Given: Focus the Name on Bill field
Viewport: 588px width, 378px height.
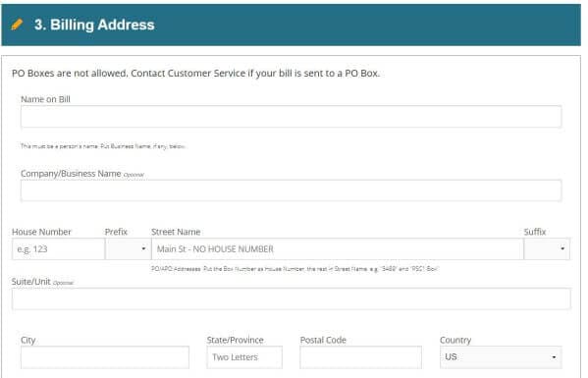Looking at the screenshot, I should tap(291, 117).
